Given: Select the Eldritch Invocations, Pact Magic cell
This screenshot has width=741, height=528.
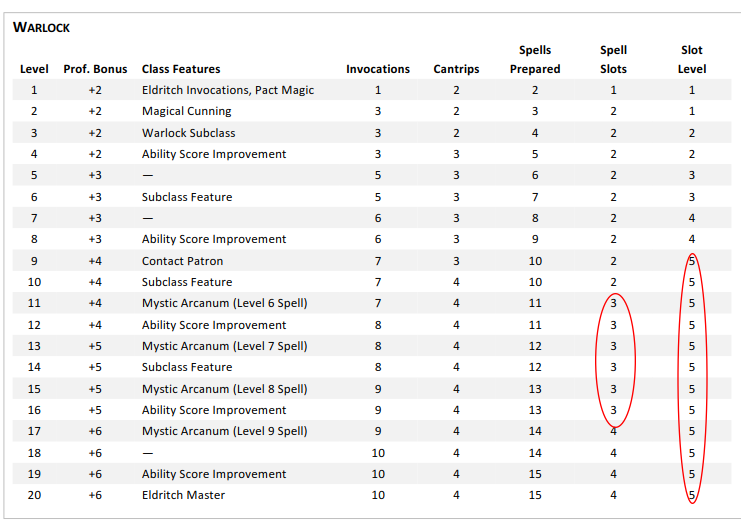Looking at the screenshot, I should pyautogui.click(x=228, y=90).
